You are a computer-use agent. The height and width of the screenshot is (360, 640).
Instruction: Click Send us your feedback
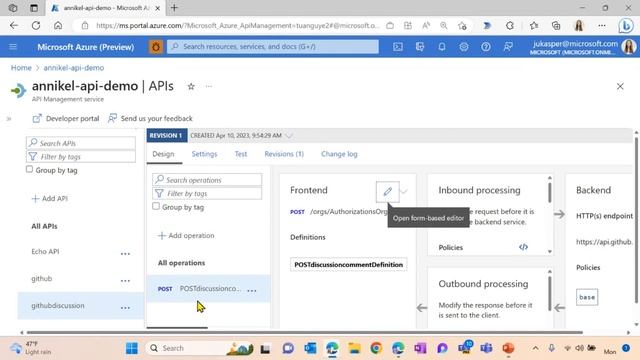click(x=150, y=118)
